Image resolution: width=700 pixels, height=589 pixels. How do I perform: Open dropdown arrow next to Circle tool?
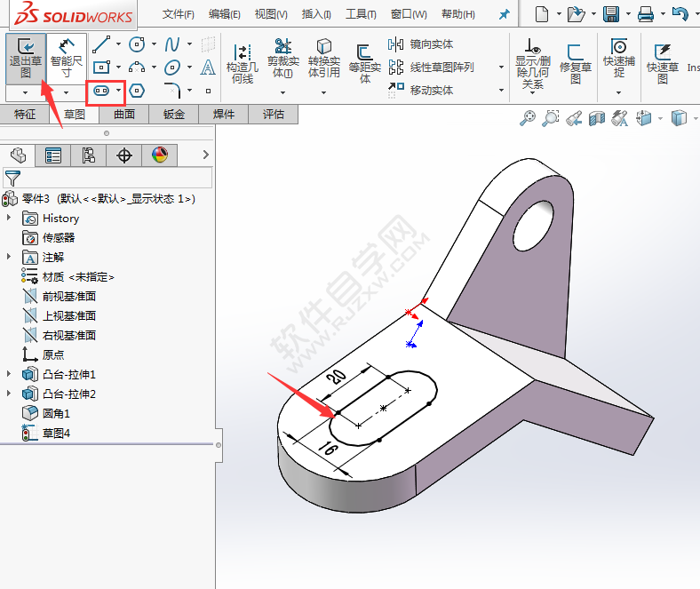[x=154, y=44]
